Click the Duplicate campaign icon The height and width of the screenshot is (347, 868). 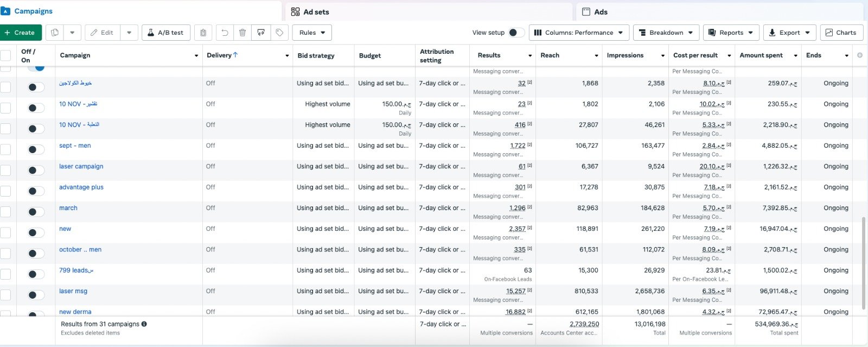coord(55,33)
